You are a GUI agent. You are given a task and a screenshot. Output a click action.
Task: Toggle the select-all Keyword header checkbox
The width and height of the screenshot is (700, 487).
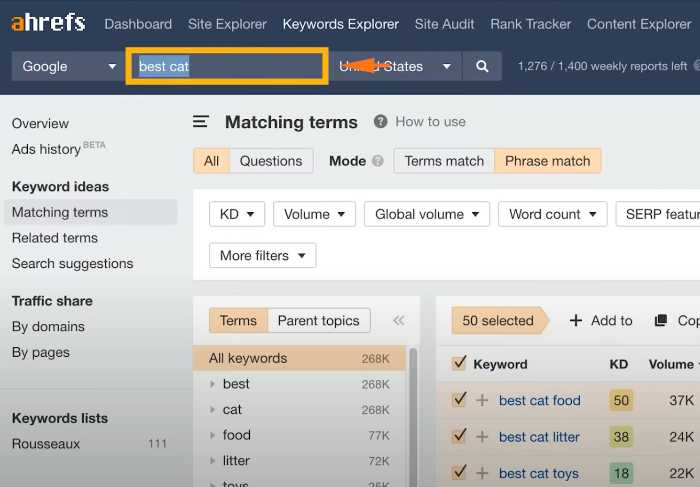[x=459, y=363]
